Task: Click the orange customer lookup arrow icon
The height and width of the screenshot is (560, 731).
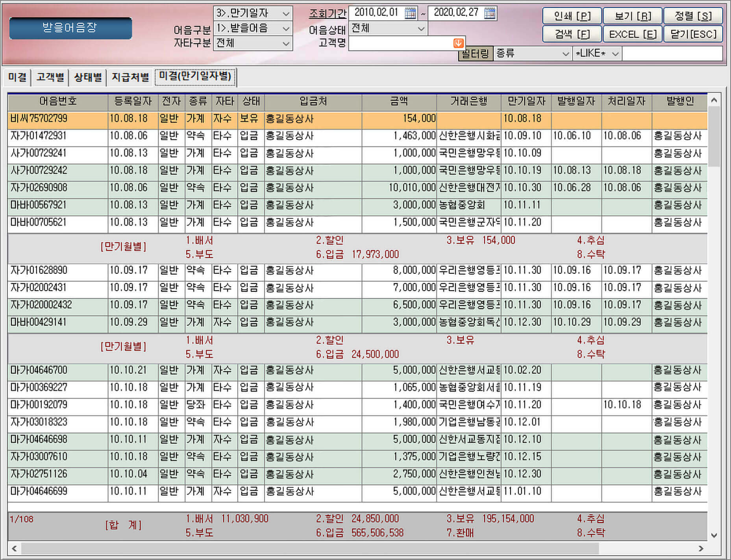Action: [x=458, y=43]
